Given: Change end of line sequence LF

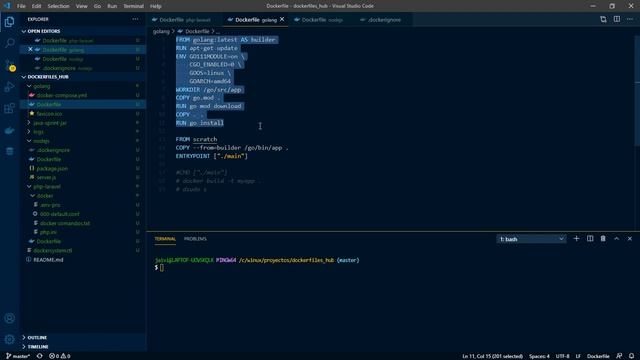Looking at the screenshot, I should click(x=578, y=356).
